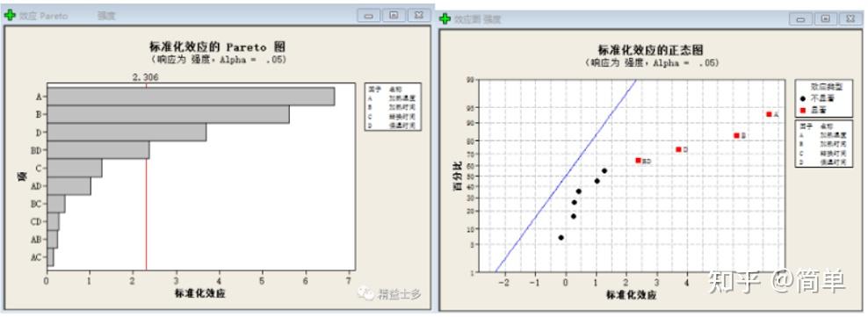Click the Pareto window title bar text

pyautogui.click(x=68, y=16)
